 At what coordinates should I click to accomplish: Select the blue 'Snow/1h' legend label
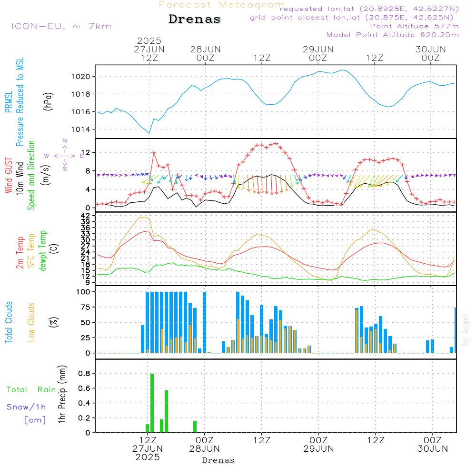click(x=26, y=407)
